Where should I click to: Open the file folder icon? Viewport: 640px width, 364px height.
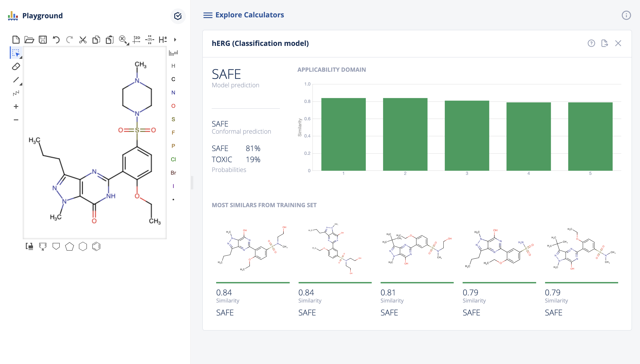tap(29, 39)
